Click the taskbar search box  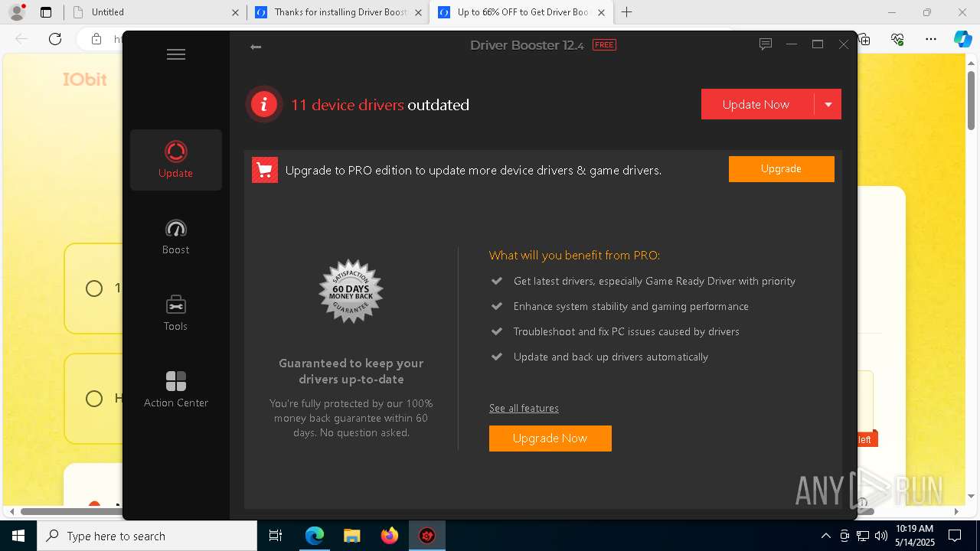(x=147, y=536)
